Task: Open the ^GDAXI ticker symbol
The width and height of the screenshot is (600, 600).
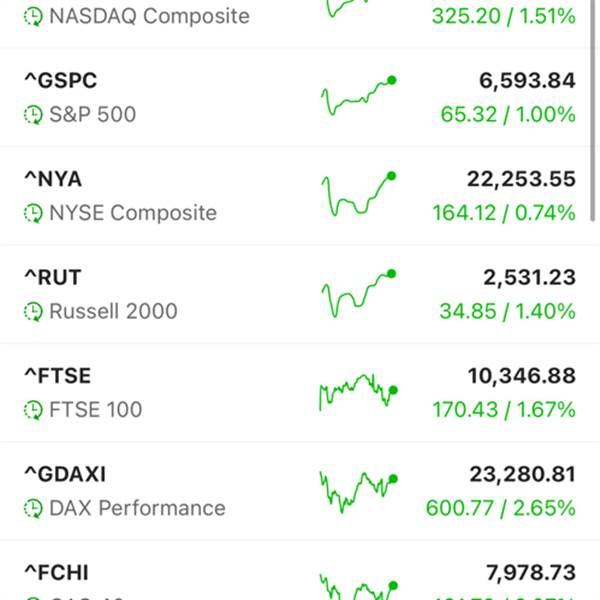Action: click(x=65, y=473)
